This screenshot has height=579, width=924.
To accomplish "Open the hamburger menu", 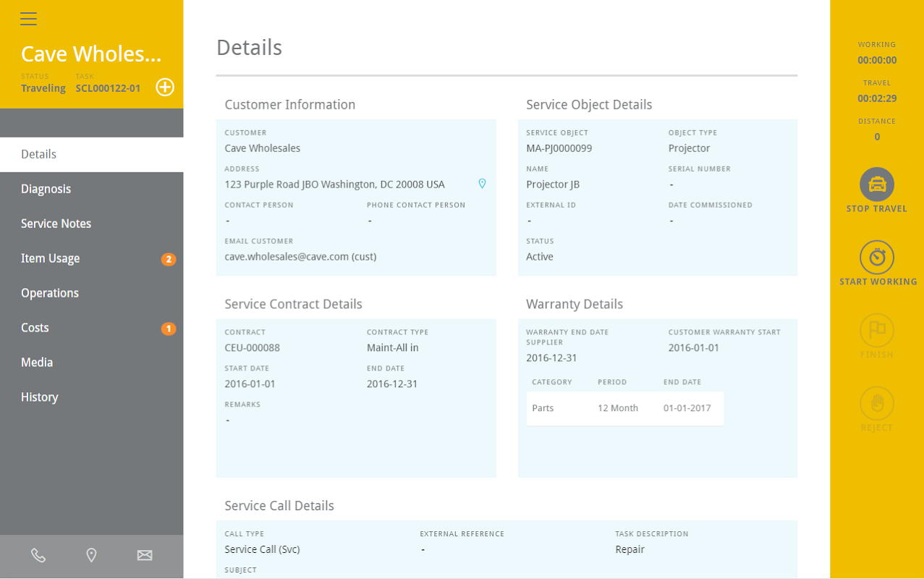I will click(x=28, y=19).
